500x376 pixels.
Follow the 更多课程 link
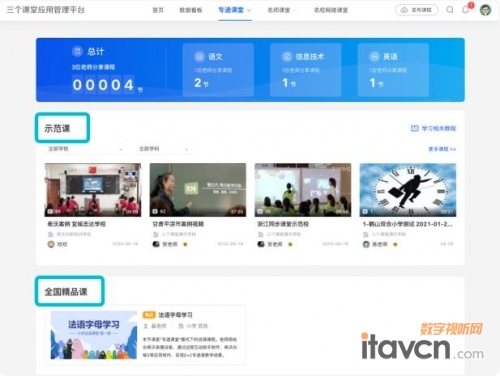click(x=442, y=149)
